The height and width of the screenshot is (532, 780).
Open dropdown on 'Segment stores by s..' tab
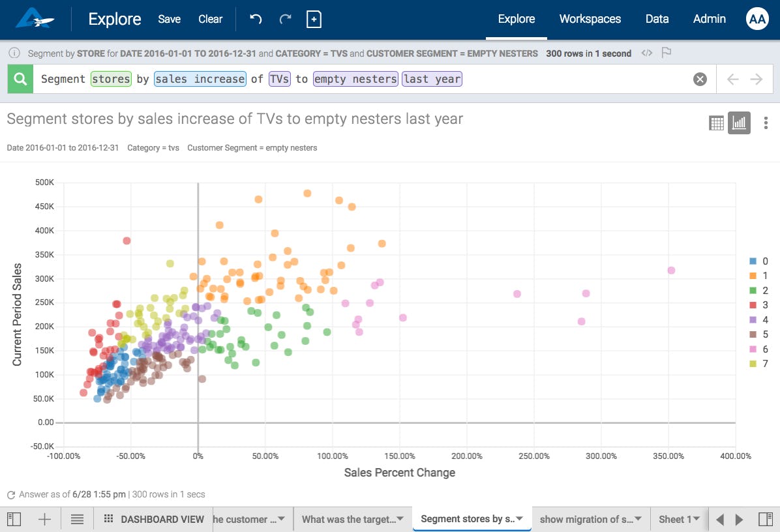(519, 518)
